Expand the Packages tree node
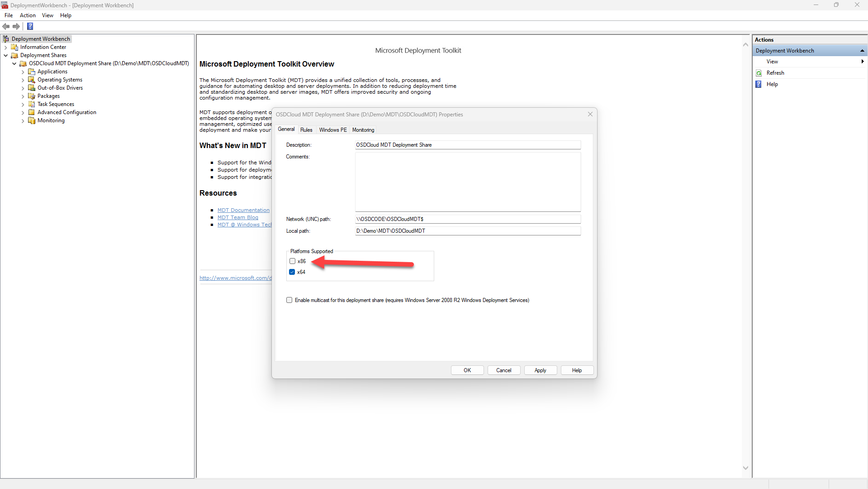 pos(23,96)
